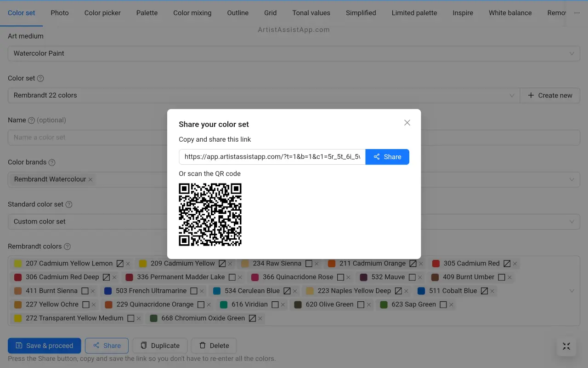The height and width of the screenshot is (368, 588).
Task: Click the Save & proceed button
Action: tap(45, 345)
